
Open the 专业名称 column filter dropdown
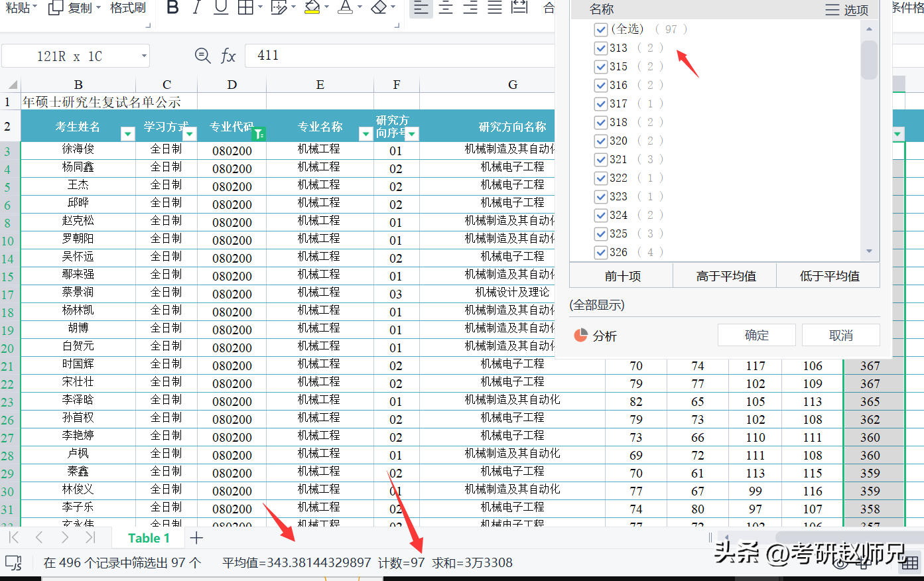point(365,134)
